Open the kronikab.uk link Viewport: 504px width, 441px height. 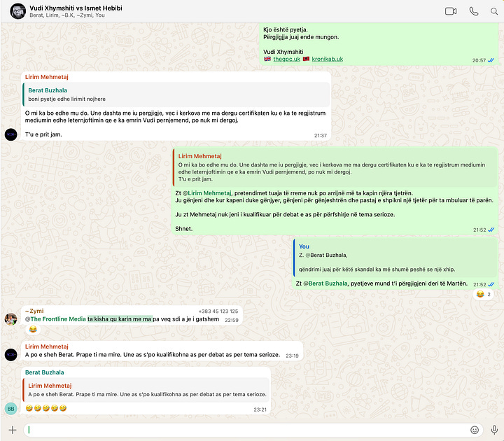click(327, 59)
